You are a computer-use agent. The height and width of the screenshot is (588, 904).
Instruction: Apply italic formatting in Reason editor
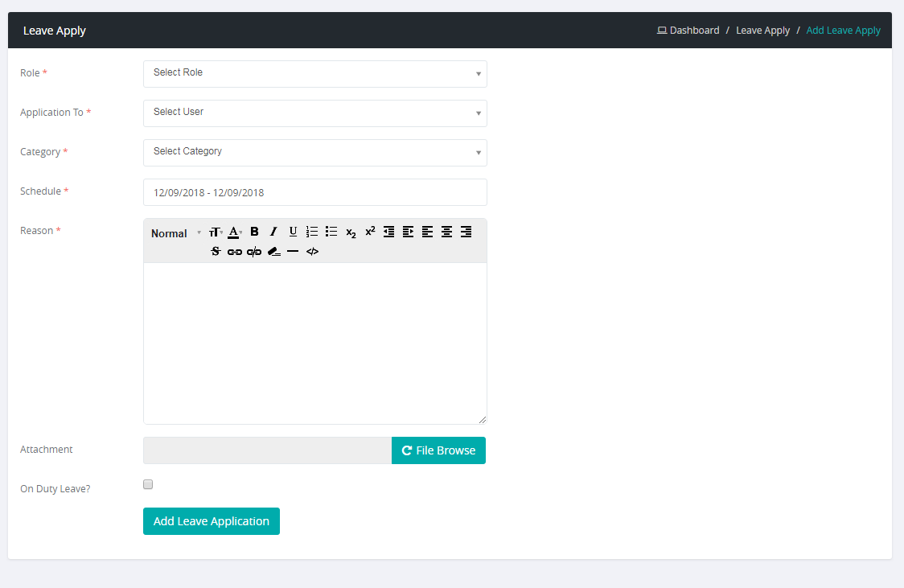[273, 232]
